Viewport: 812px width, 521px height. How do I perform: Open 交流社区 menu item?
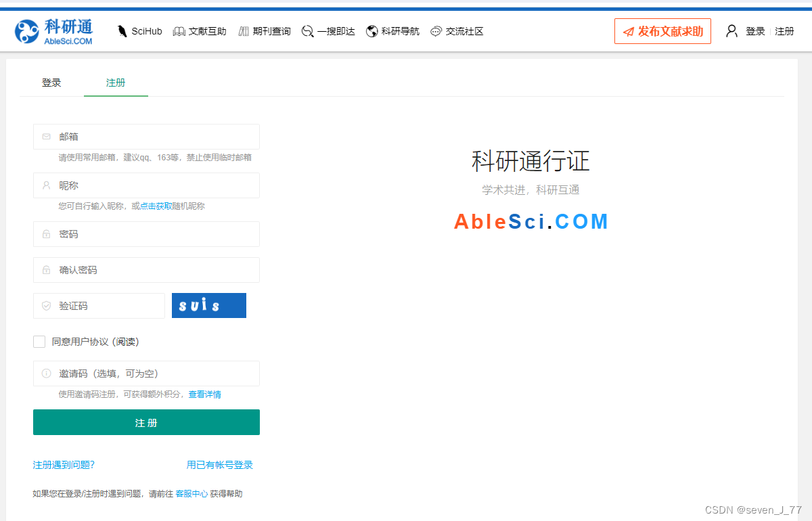coord(457,31)
